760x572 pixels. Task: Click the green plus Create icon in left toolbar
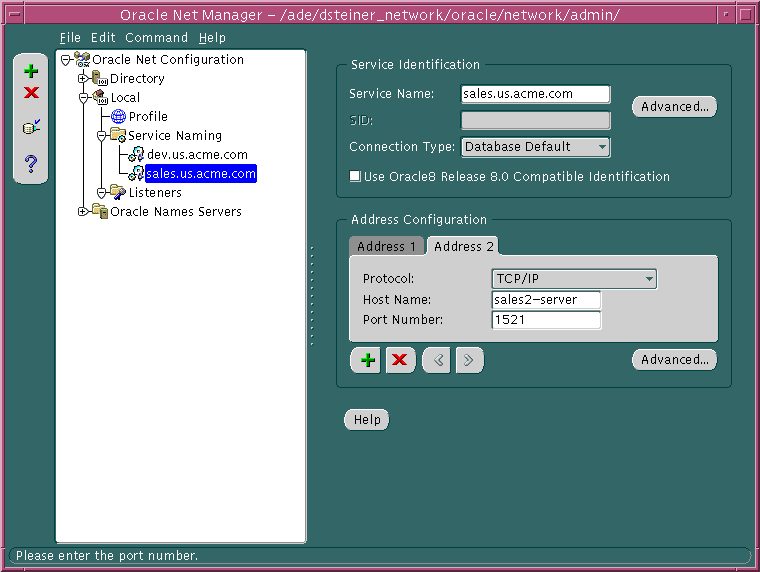(31, 71)
